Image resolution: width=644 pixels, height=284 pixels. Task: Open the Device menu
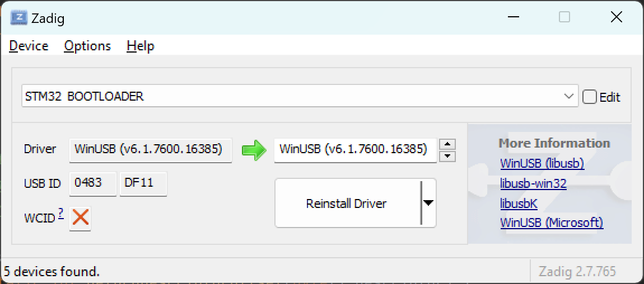tap(29, 45)
